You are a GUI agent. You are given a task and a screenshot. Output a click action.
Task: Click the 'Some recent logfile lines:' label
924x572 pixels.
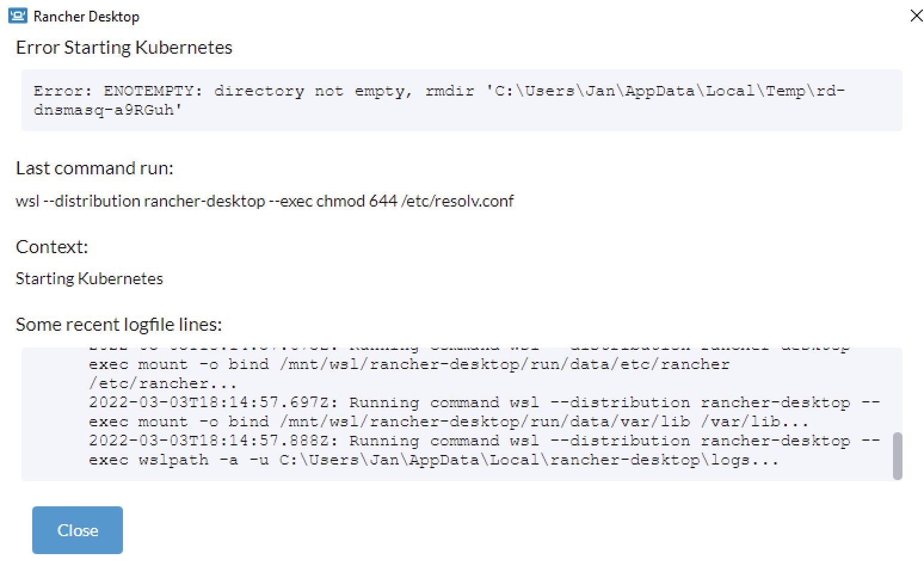click(x=119, y=324)
